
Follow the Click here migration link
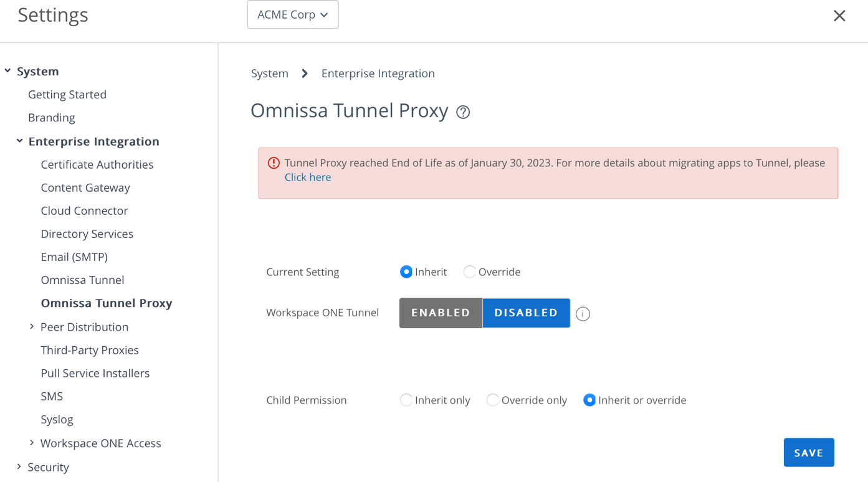pyautogui.click(x=308, y=177)
